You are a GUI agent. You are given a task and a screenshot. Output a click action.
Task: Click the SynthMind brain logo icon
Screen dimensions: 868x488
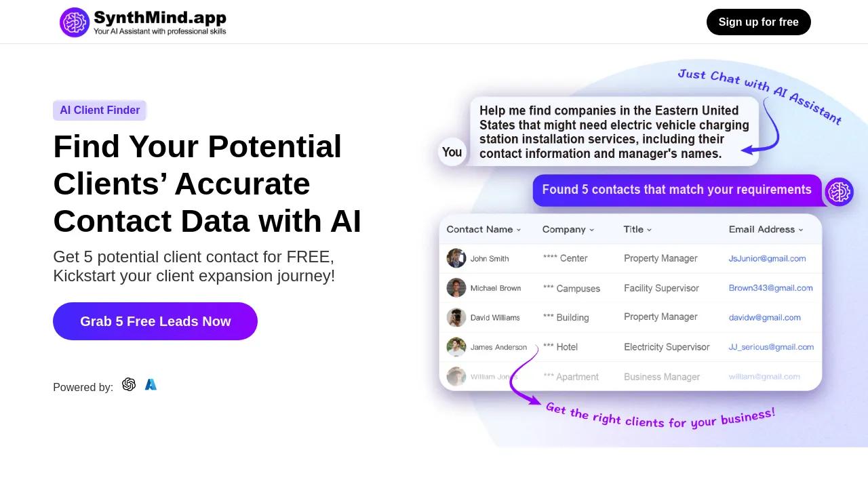tap(75, 22)
